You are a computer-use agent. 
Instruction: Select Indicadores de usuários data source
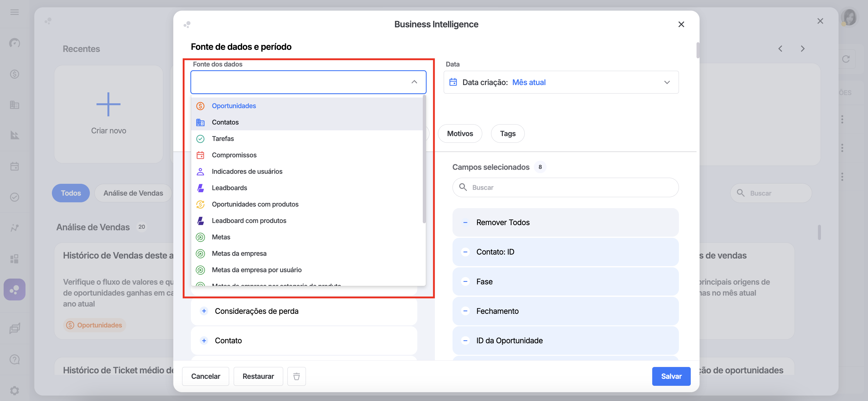[307, 171]
